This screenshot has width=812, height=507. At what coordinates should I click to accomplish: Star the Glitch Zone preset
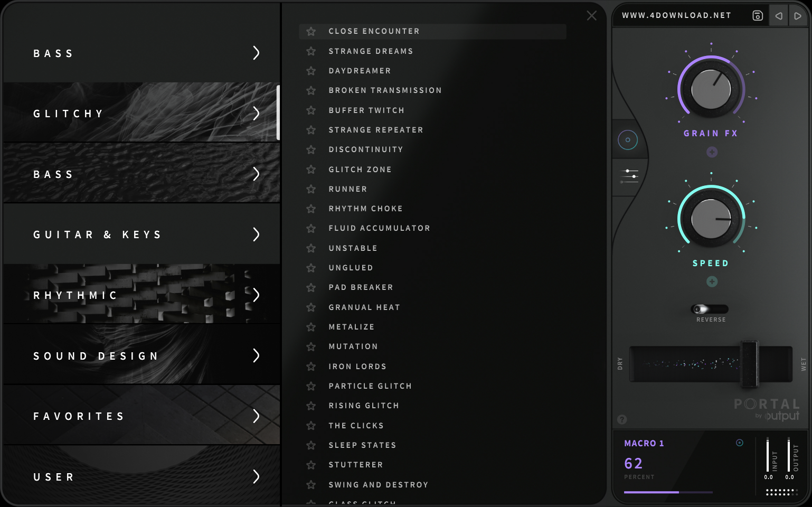point(311,170)
